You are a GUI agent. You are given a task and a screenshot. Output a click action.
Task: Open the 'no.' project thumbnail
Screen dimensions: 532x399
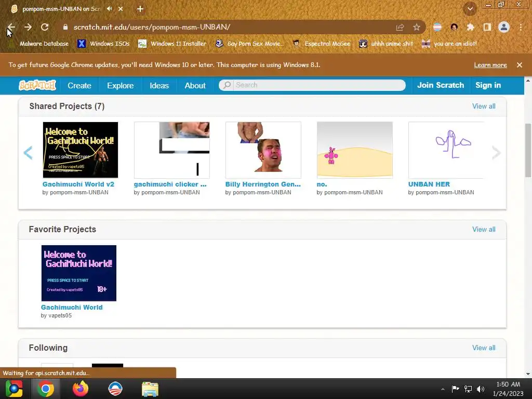354,150
